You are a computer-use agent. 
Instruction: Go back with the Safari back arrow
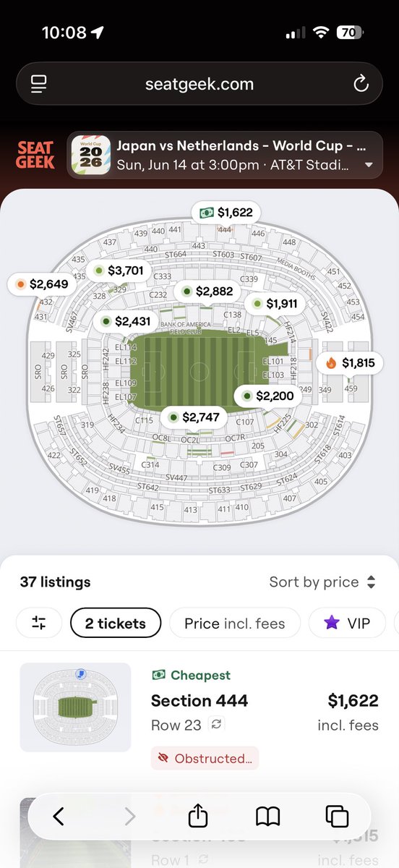click(59, 817)
